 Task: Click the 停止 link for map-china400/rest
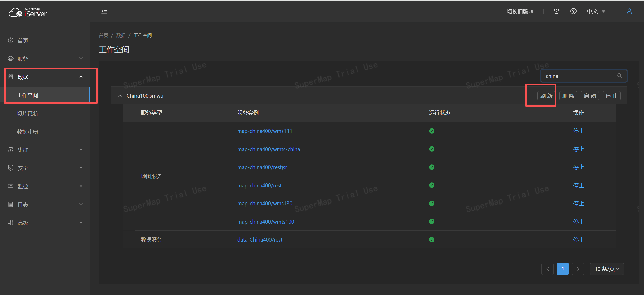click(x=578, y=185)
